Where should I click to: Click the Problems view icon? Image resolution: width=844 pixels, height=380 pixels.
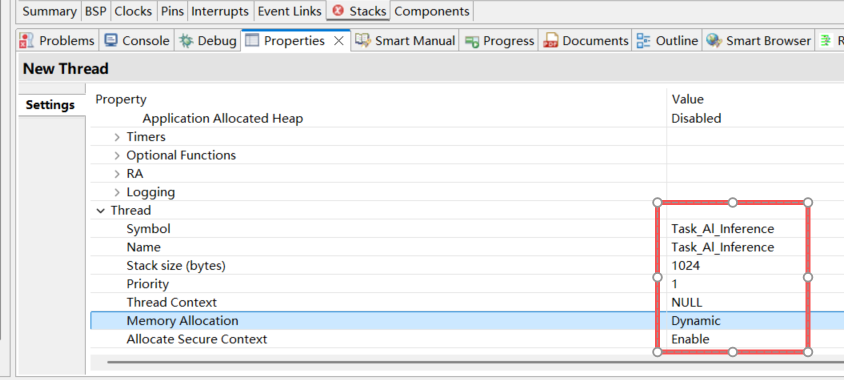pos(25,40)
